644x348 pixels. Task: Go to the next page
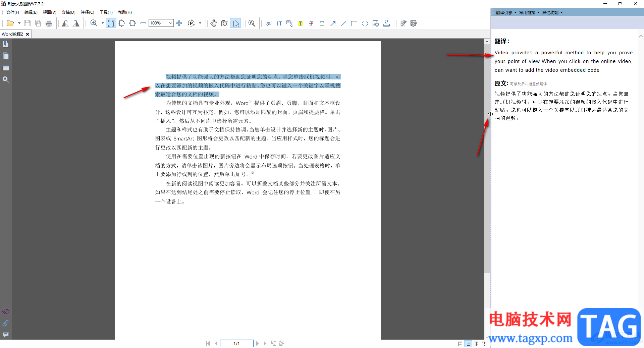257,343
